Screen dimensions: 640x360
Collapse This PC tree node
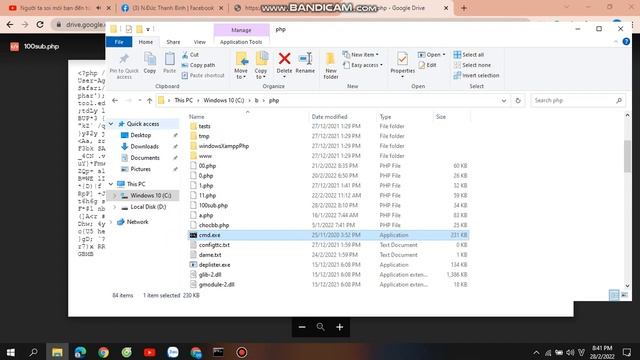click(x=111, y=184)
